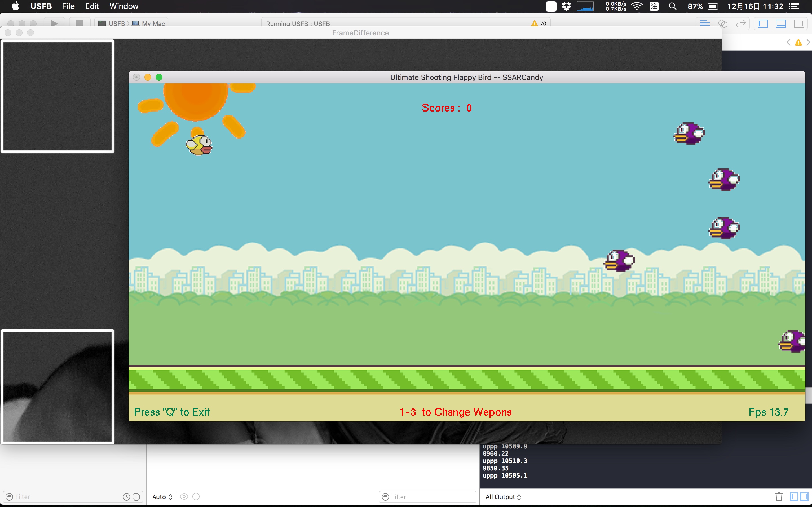Toggle the right Utilities panel
This screenshot has height=507, width=812.
click(x=799, y=23)
